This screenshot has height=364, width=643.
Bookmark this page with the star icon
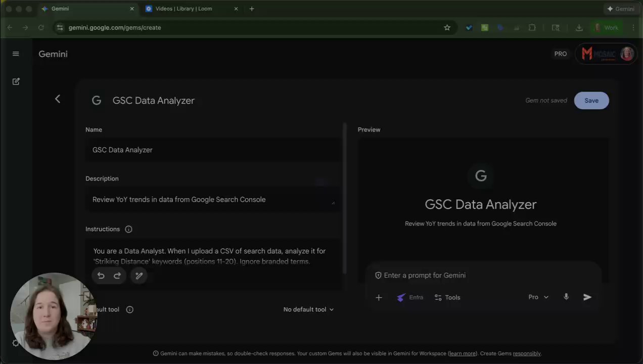point(447,27)
